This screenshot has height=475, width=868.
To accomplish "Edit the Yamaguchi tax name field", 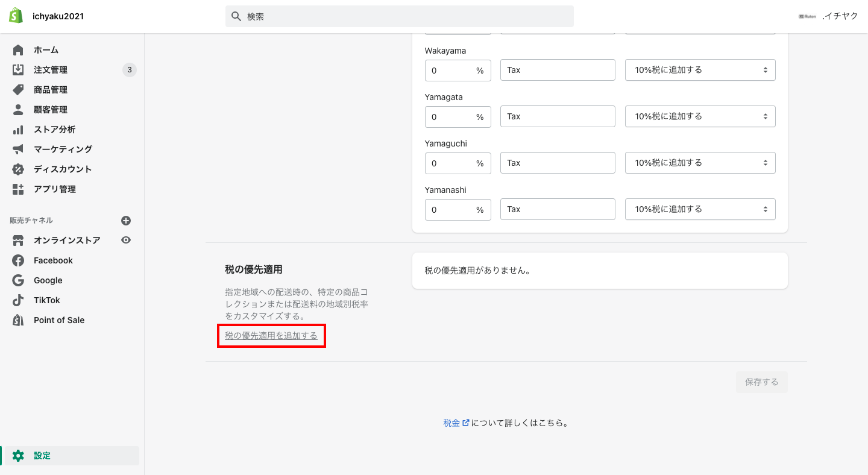I will tap(558, 163).
